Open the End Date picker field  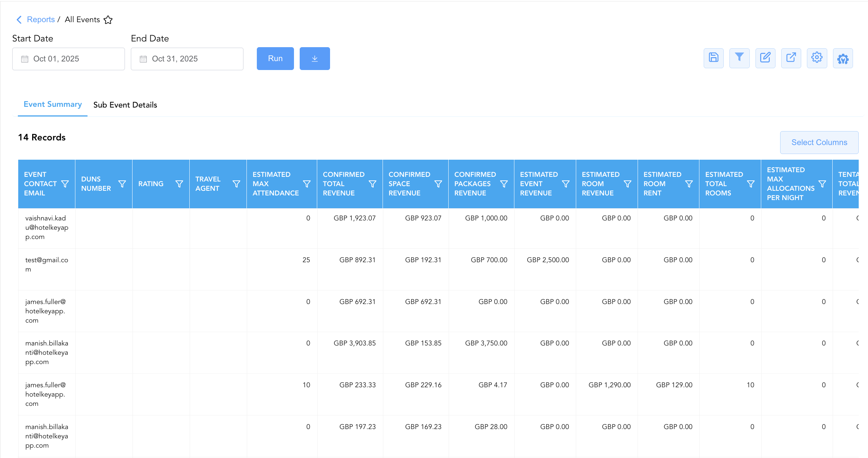coord(187,59)
